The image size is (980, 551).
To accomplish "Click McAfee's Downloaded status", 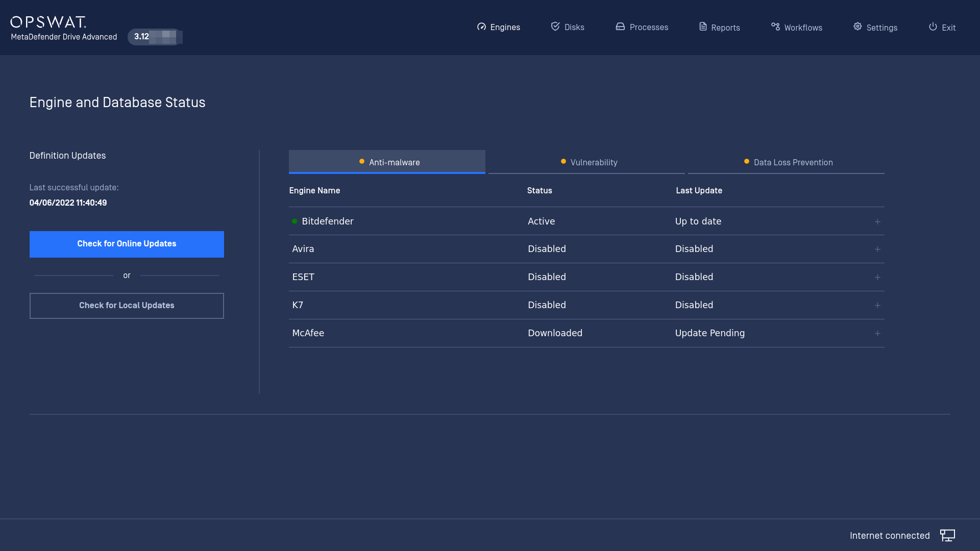I will pyautogui.click(x=555, y=333).
